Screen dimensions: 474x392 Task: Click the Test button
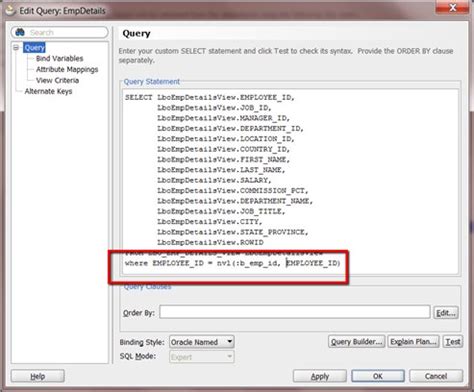[453, 342]
